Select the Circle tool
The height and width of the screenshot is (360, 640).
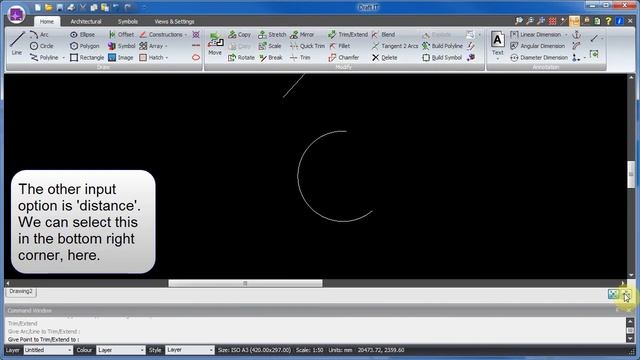[42, 46]
